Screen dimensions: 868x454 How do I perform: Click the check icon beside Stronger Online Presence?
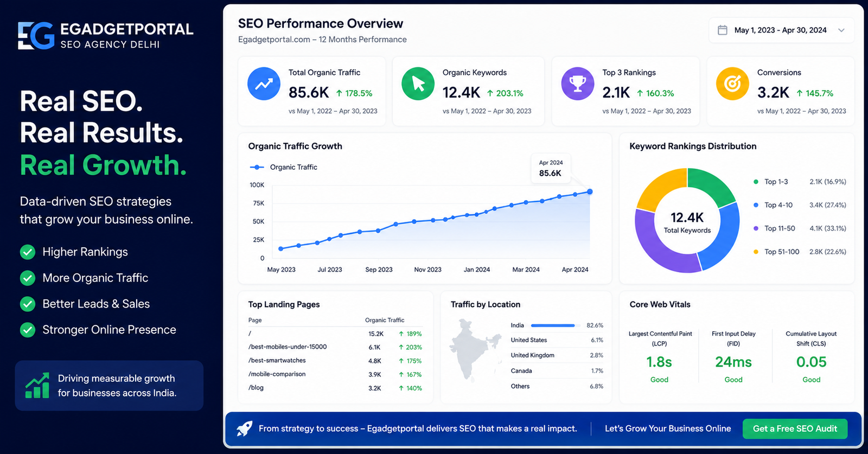[28, 330]
